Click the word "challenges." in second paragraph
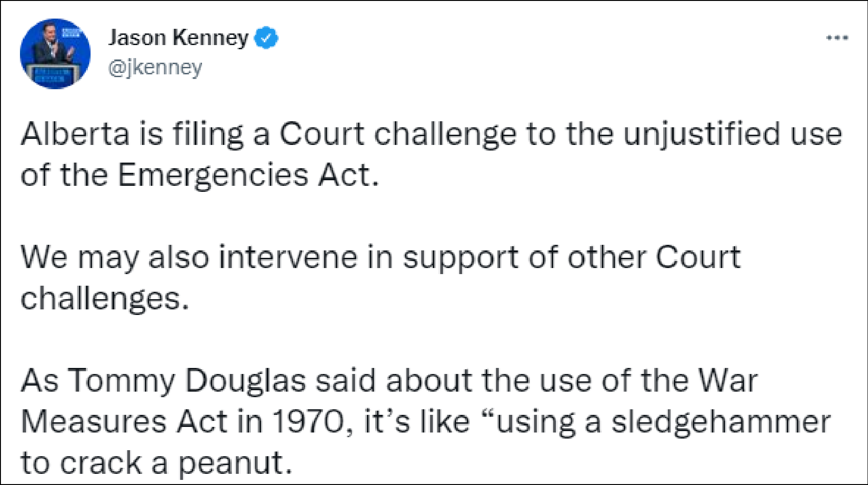The height and width of the screenshot is (485, 868). (105, 299)
